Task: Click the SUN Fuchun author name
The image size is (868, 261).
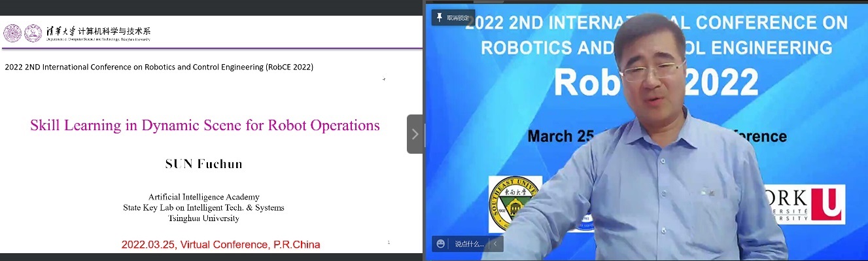Action: [204, 164]
